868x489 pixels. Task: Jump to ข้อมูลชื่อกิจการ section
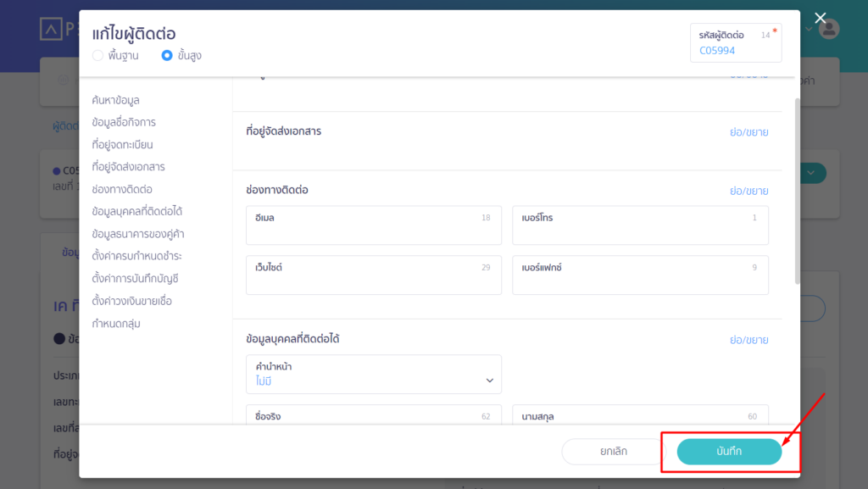pos(124,122)
